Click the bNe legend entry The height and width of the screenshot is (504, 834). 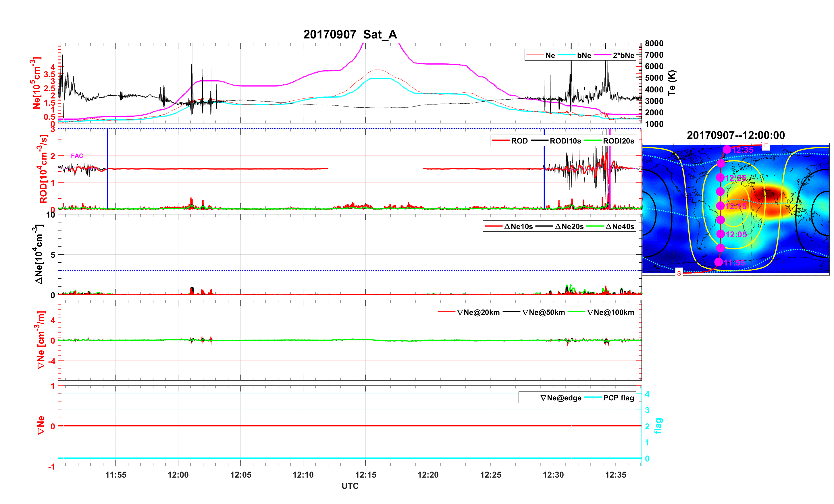pos(584,55)
